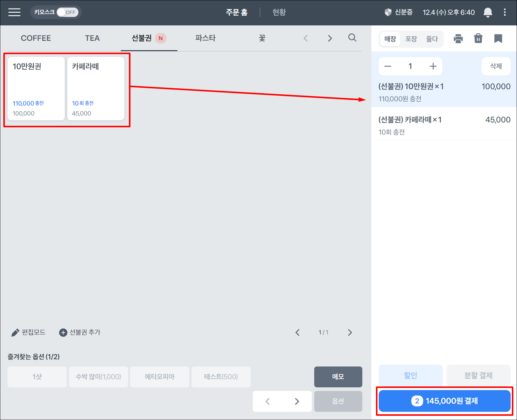
Task: Click the notification bell icon
Action: point(488,12)
